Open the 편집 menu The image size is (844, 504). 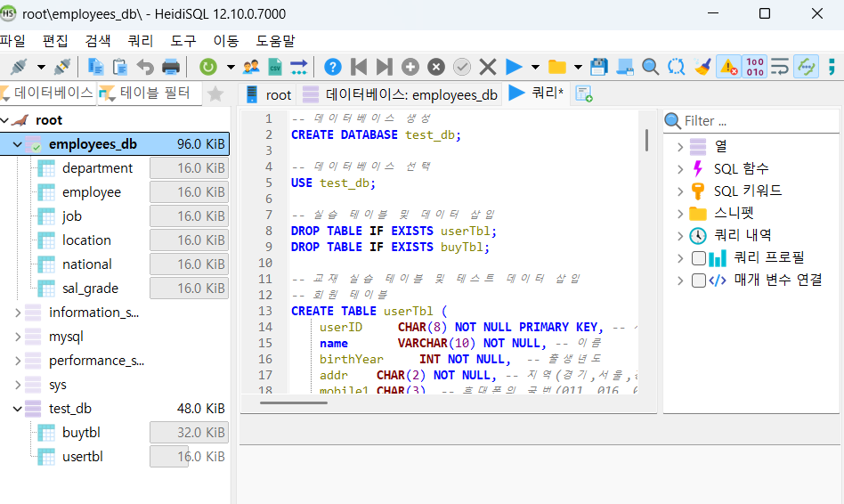coord(55,41)
